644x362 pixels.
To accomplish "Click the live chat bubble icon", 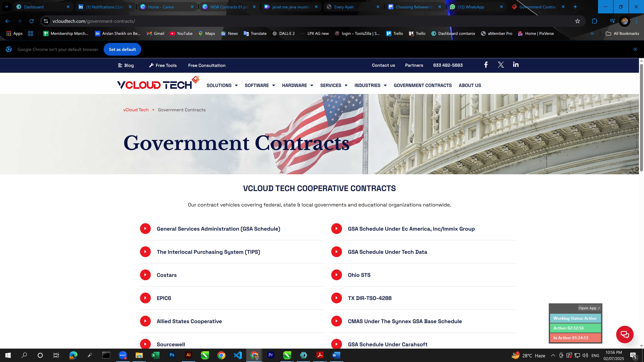I will 625,334.
